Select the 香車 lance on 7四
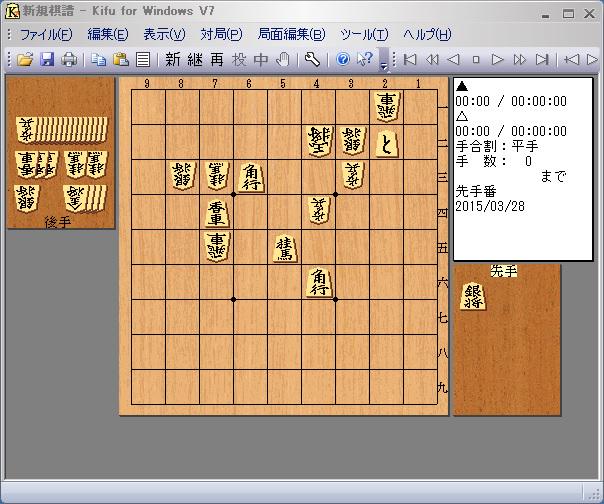Viewport: 604px width, 504px height. [217, 213]
